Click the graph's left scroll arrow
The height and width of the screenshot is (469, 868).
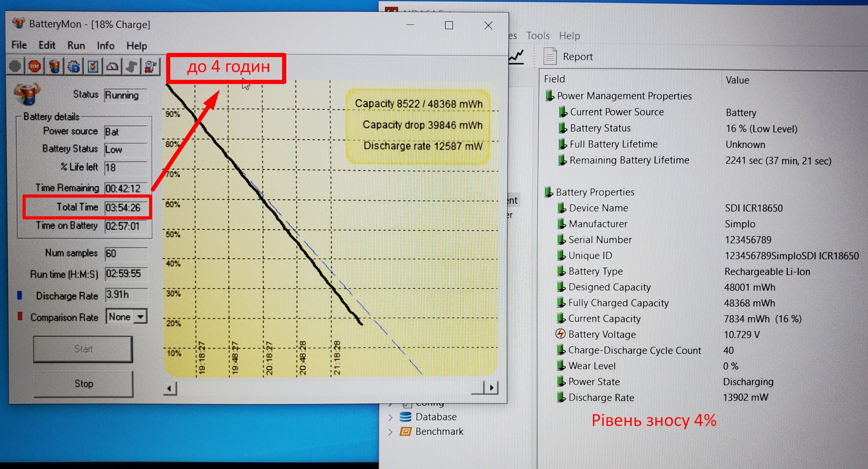(170, 388)
